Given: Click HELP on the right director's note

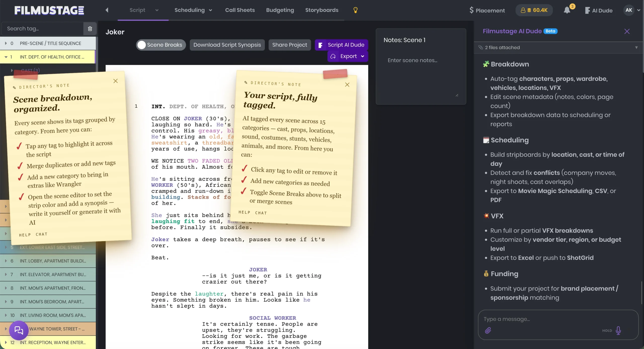Looking at the screenshot, I should tap(244, 212).
